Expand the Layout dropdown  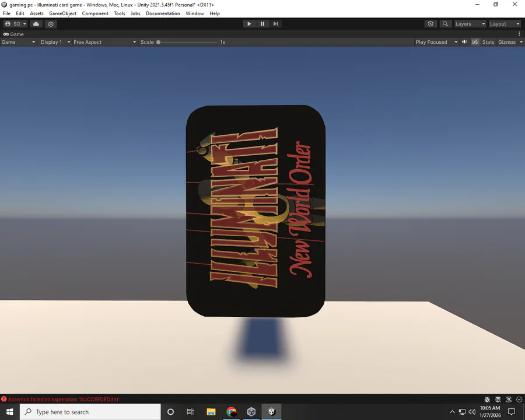point(505,24)
